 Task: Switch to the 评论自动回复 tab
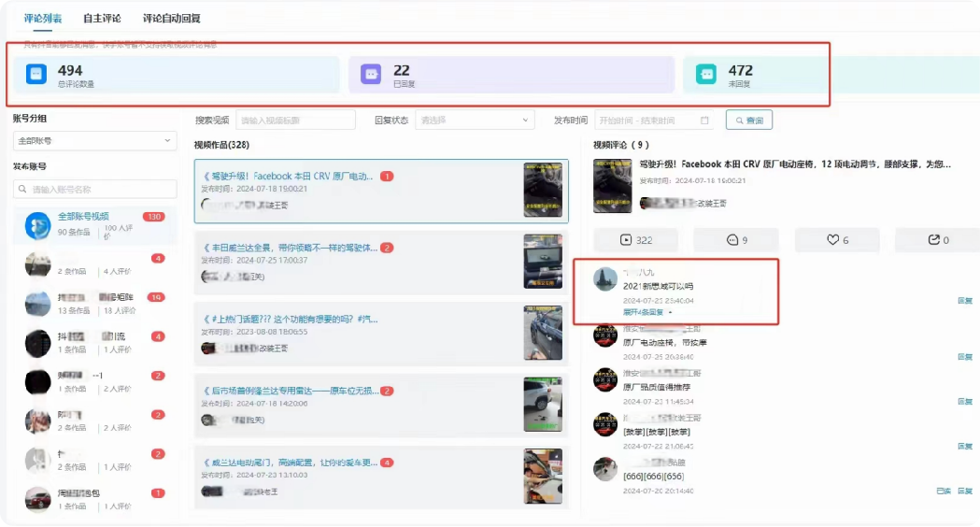pos(171,18)
